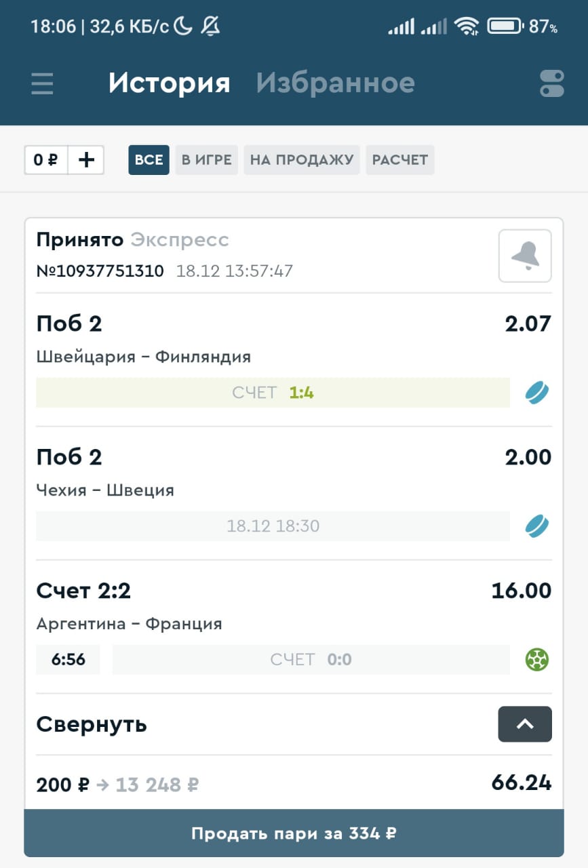Switch to the Избранное tab
This screenshot has height=868, width=588.
335,83
